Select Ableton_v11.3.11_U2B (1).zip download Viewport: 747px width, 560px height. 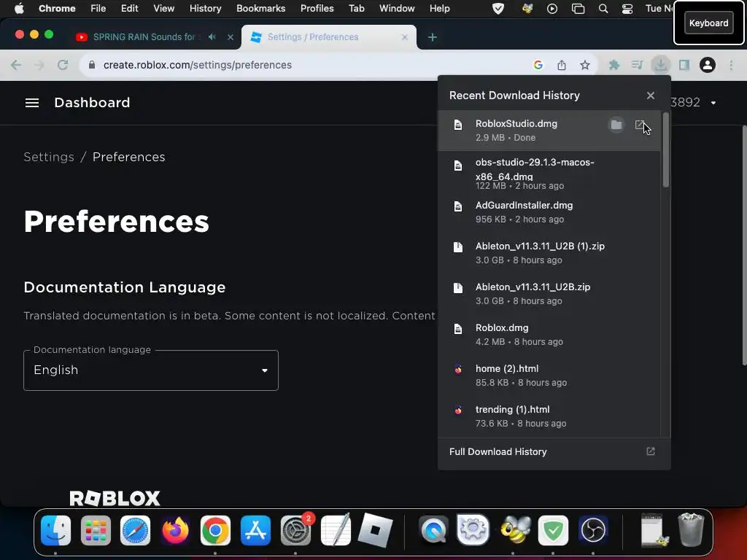(x=549, y=253)
